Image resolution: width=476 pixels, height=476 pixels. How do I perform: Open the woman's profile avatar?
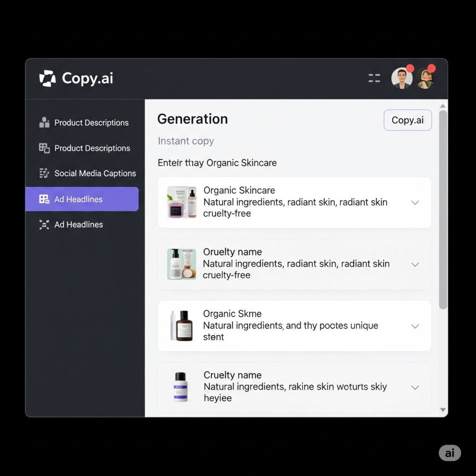click(425, 78)
